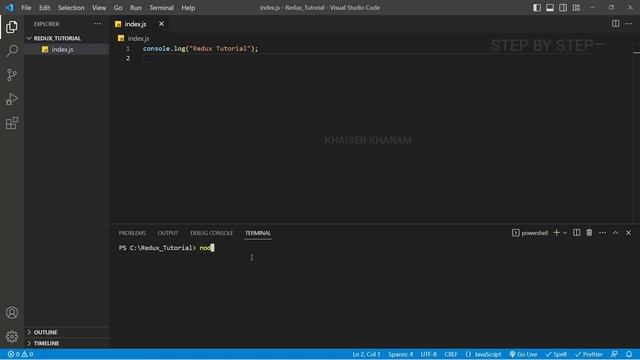Open terminal panel more actions ellipsis
The image size is (640, 360).
[602, 233]
